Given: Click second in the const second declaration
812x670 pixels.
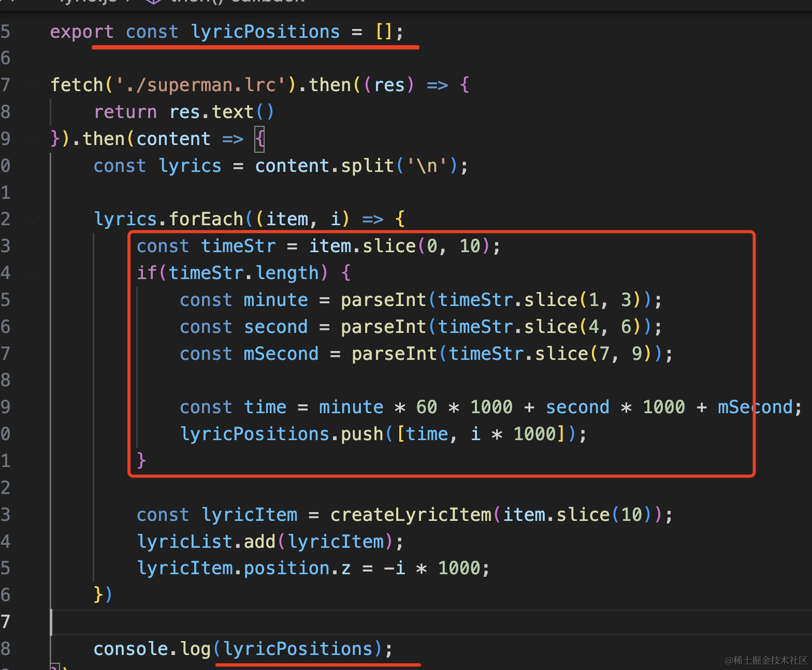Looking at the screenshot, I should pyautogui.click(x=275, y=327).
